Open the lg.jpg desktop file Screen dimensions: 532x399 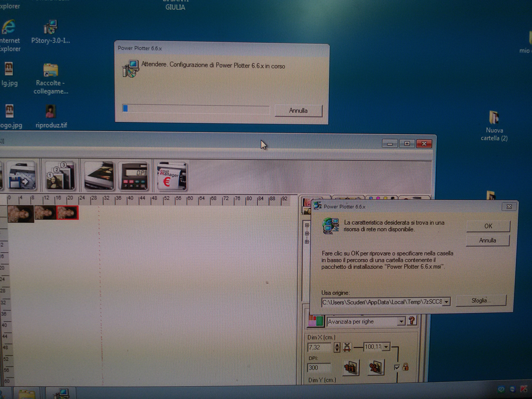coord(9,74)
